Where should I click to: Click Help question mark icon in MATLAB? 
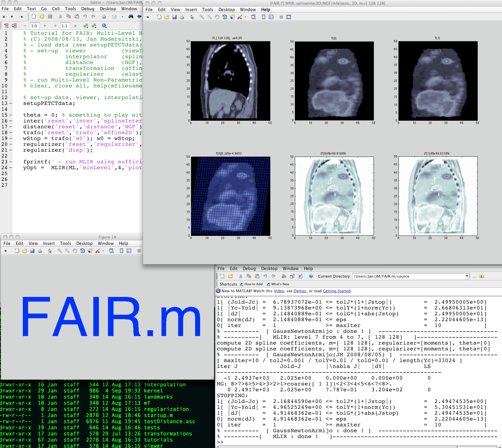pos(311,276)
